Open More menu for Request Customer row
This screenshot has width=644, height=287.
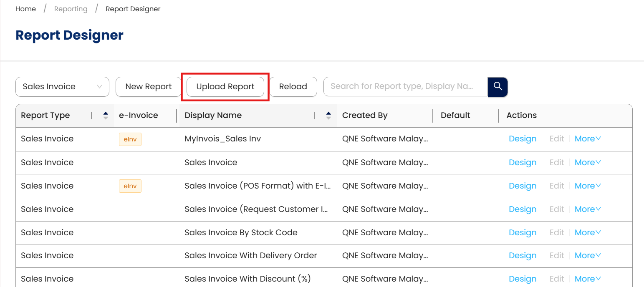(588, 209)
